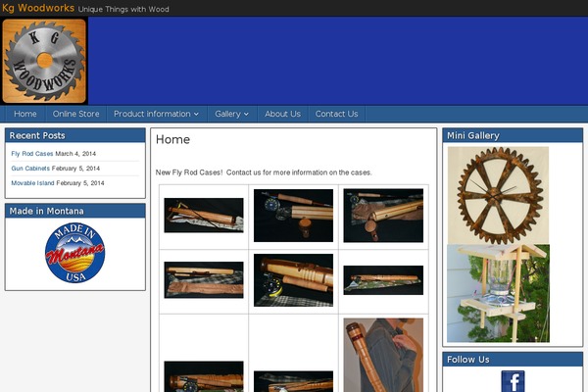
Task: Open the About Us page
Action: (282, 114)
